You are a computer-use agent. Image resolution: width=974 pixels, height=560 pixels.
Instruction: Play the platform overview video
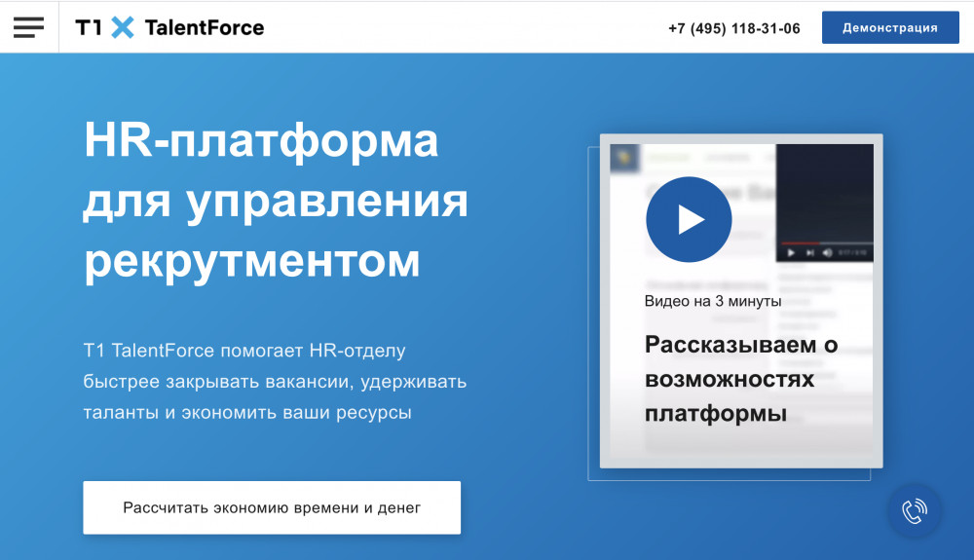tap(689, 219)
